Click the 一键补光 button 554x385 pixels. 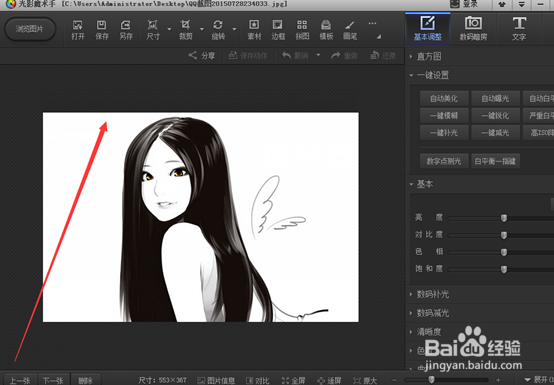[x=444, y=133]
